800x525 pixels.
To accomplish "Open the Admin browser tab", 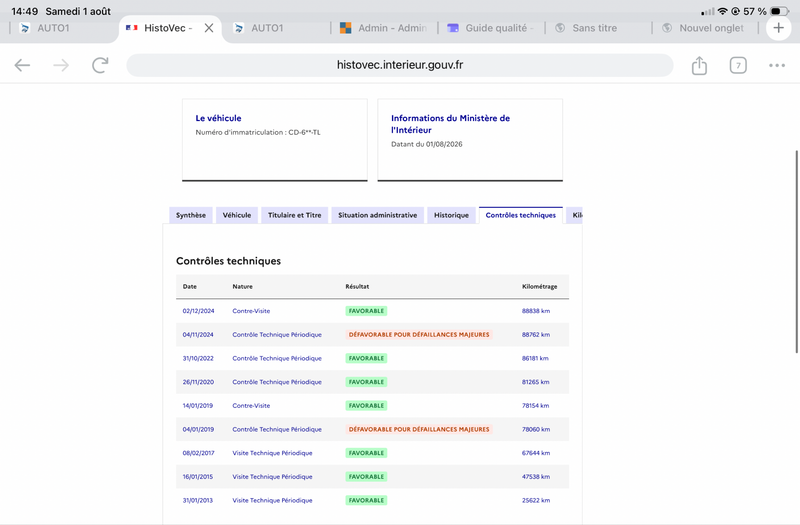I will click(x=383, y=28).
